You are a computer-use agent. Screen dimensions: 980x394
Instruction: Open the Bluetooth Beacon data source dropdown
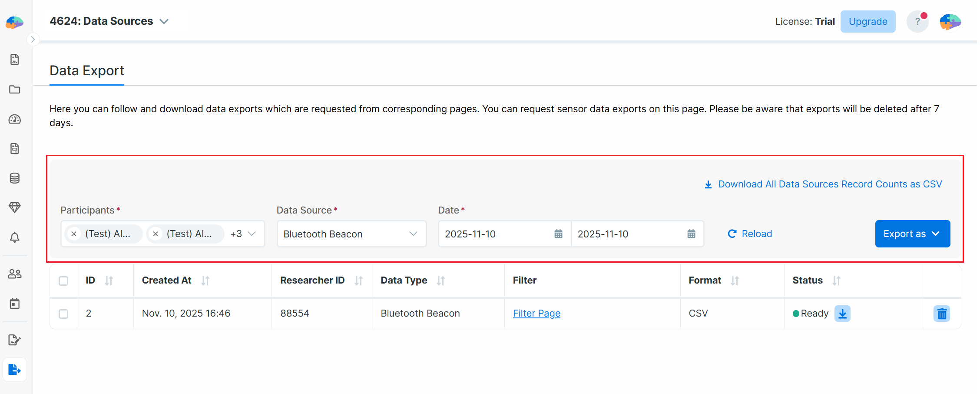tap(351, 234)
